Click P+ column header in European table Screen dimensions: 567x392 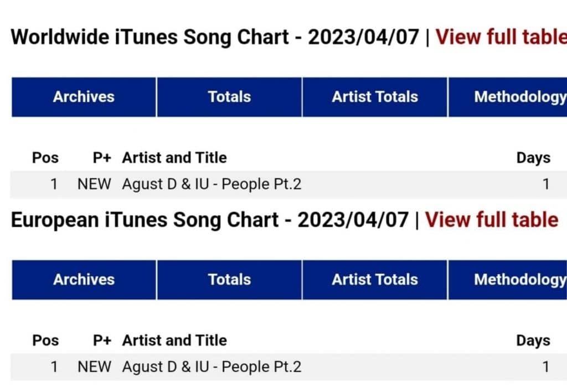click(x=102, y=341)
